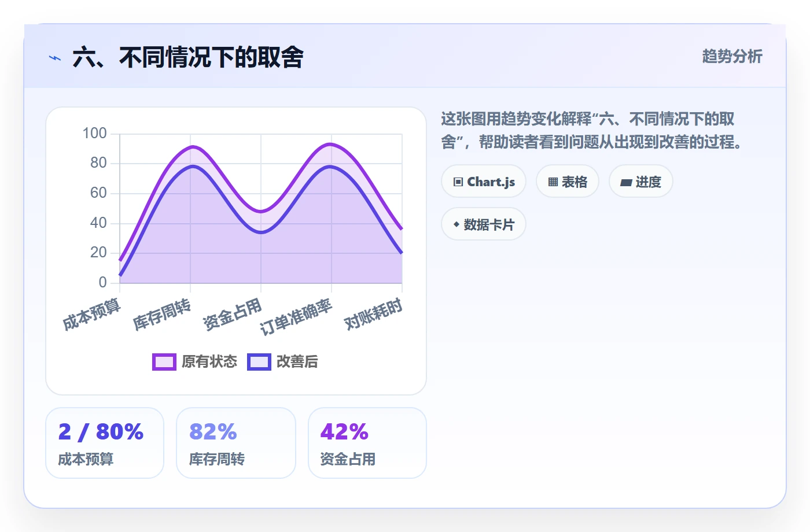Click the bar icon on 进度 tag

click(626, 182)
